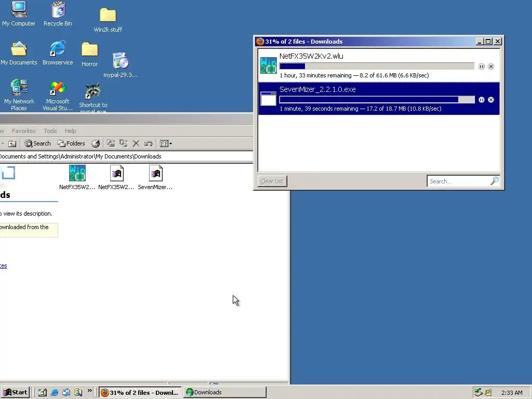Screen dimensions: 532x399
Task: Click the network tray icon
Action: (478, 392)
